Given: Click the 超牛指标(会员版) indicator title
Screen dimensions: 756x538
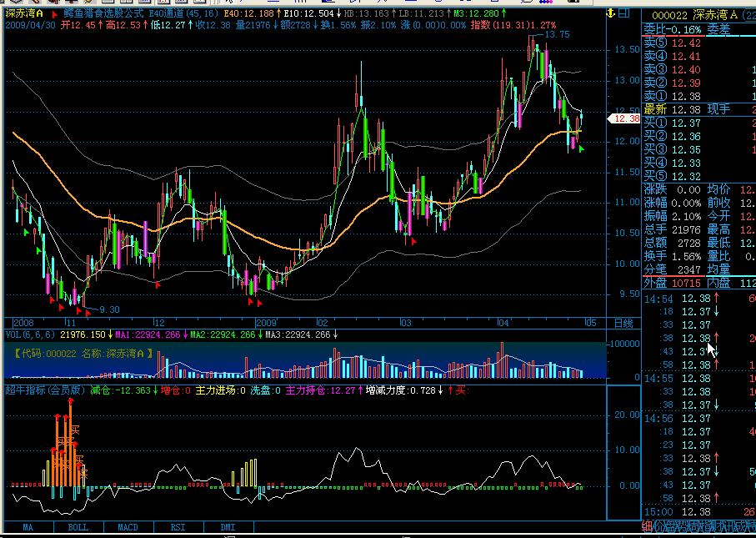Looking at the screenshot, I should tap(45, 390).
